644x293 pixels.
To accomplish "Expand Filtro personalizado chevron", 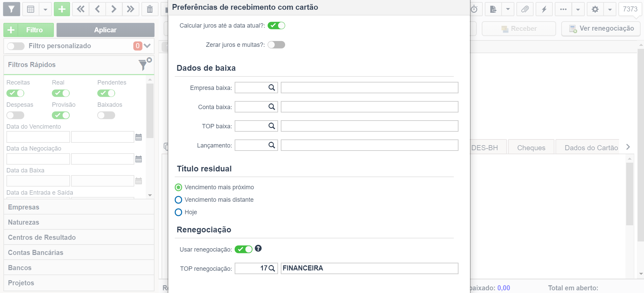I will coord(147,46).
